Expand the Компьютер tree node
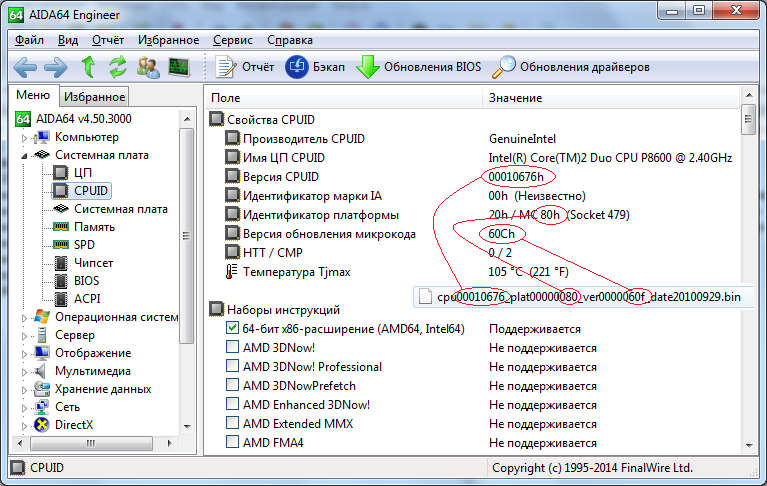 [x=24, y=138]
